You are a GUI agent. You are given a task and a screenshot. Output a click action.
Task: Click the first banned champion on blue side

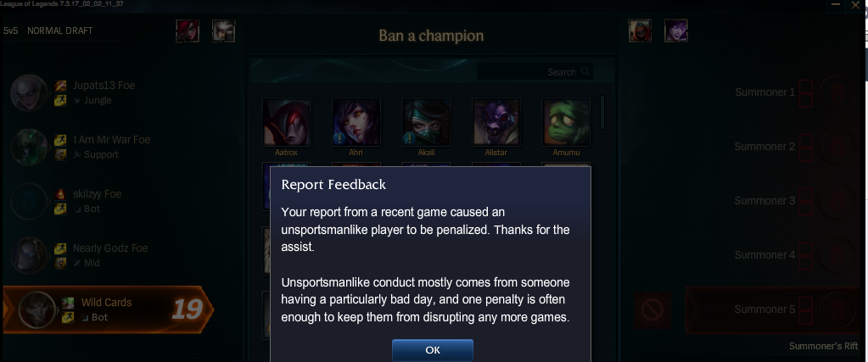[188, 31]
